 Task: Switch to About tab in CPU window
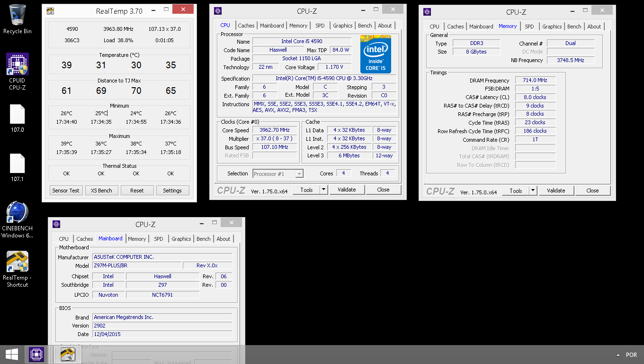coord(385,26)
